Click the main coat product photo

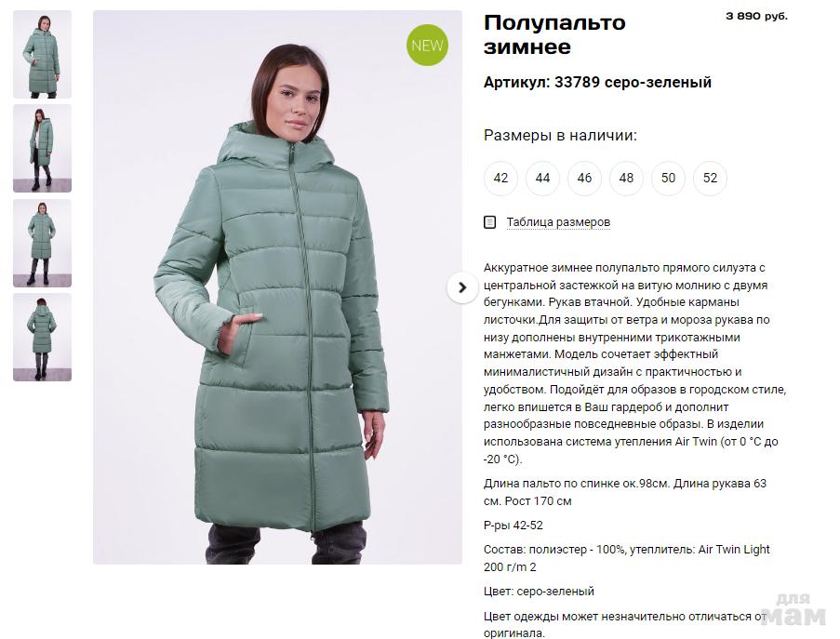(277, 287)
